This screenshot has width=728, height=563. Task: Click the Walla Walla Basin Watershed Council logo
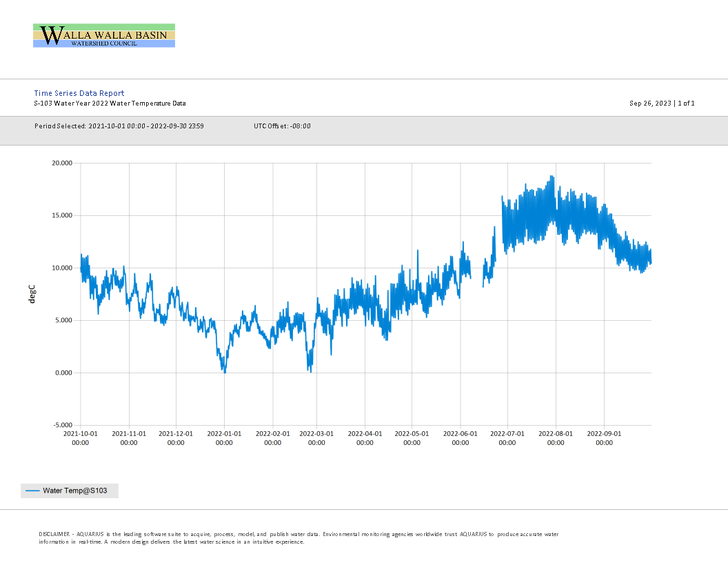pos(104,35)
